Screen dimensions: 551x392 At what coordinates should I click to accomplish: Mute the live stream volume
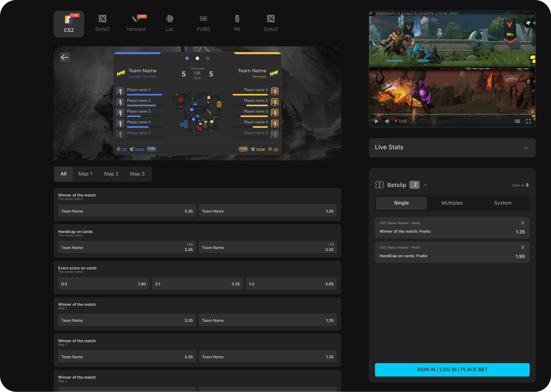click(x=387, y=121)
